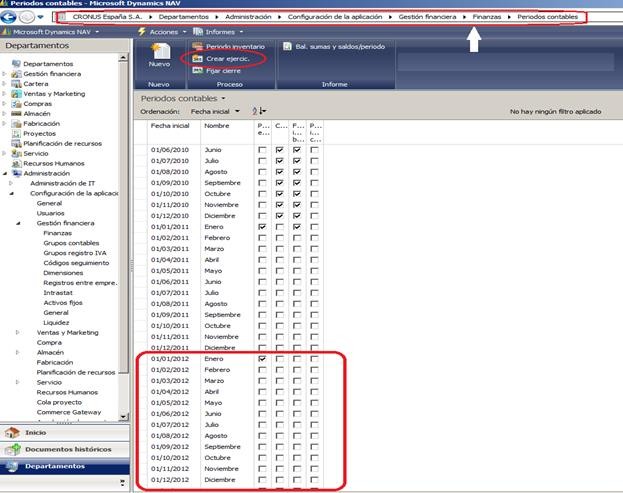
Task: Toggle new fiscal year checkbox for 01/01/2012
Action: coord(262,359)
